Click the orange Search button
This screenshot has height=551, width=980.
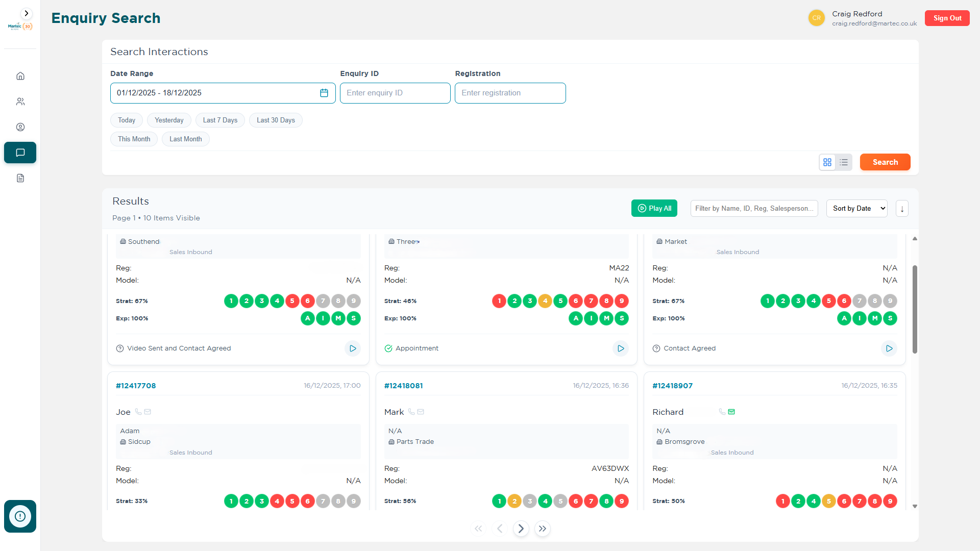tap(885, 162)
